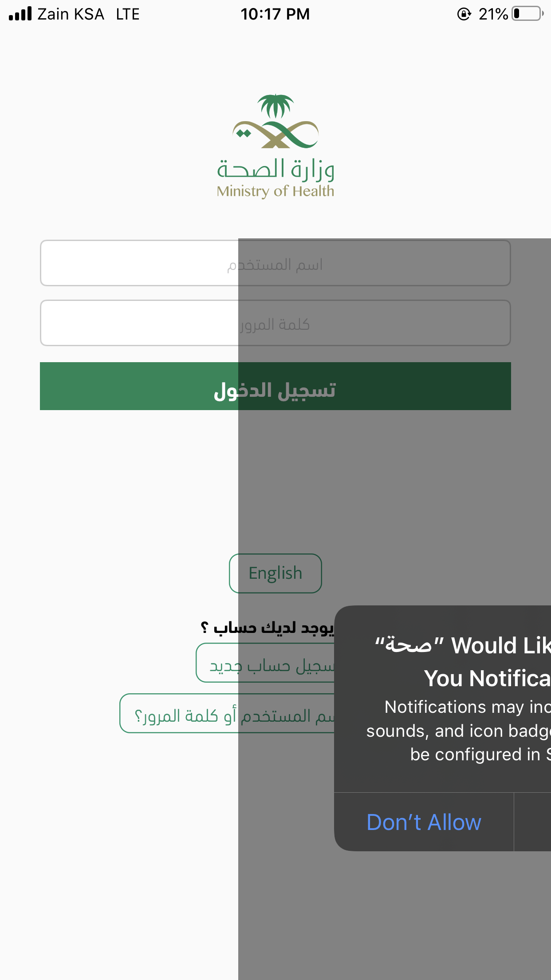The width and height of the screenshot is (551, 980).
Task: Tap the notification description message text
Action: click(459, 731)
